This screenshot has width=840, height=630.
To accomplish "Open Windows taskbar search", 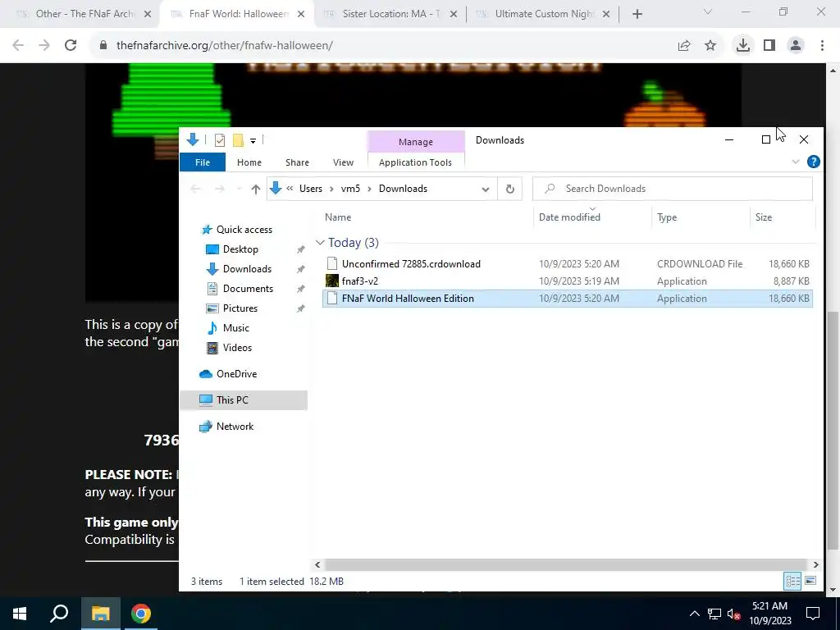I will [59, 614].
